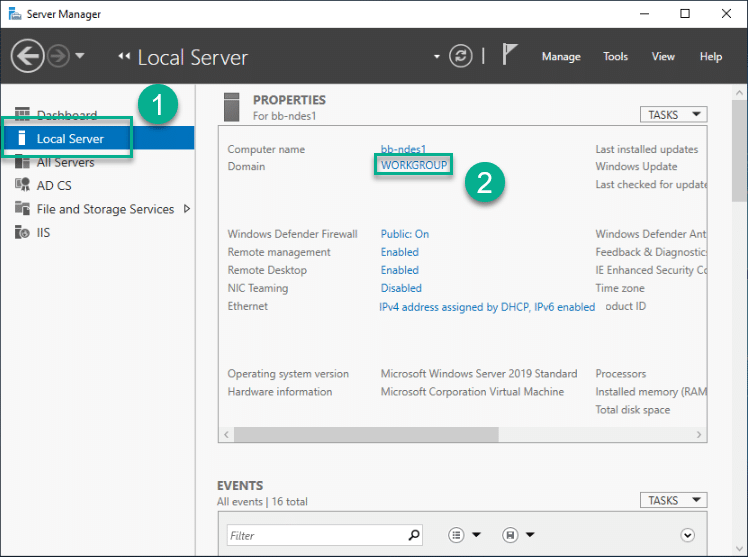
Task: Open the Events list criteria icon
Action: coord(456,535)
